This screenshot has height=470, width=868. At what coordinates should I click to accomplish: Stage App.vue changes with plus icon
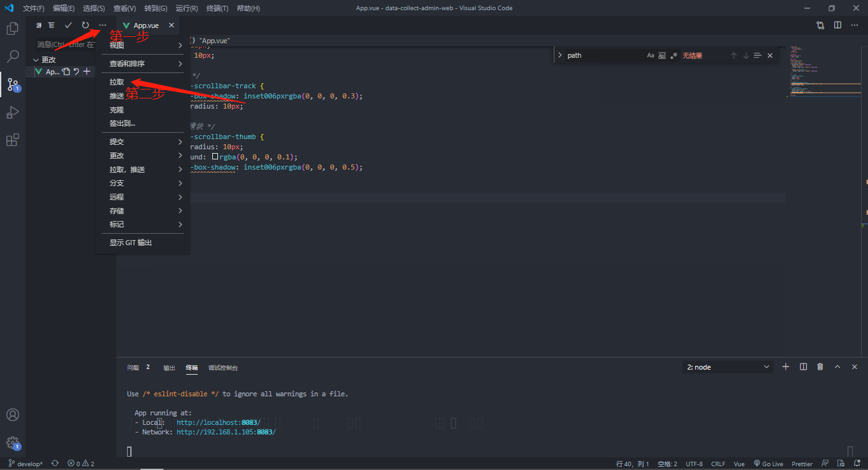point(87,72)
